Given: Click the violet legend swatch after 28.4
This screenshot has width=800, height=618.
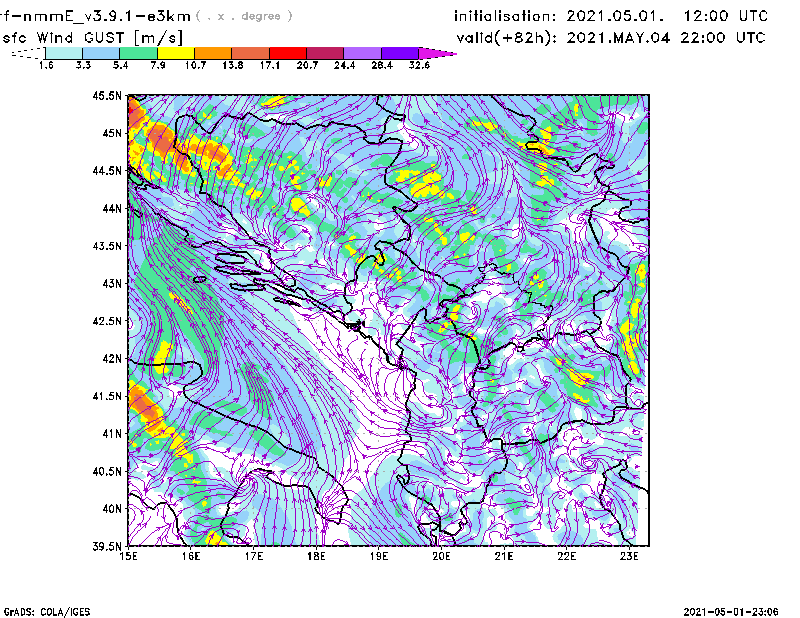Looking at the screenshot, I should pyautogui.click(x=400, y=53).
